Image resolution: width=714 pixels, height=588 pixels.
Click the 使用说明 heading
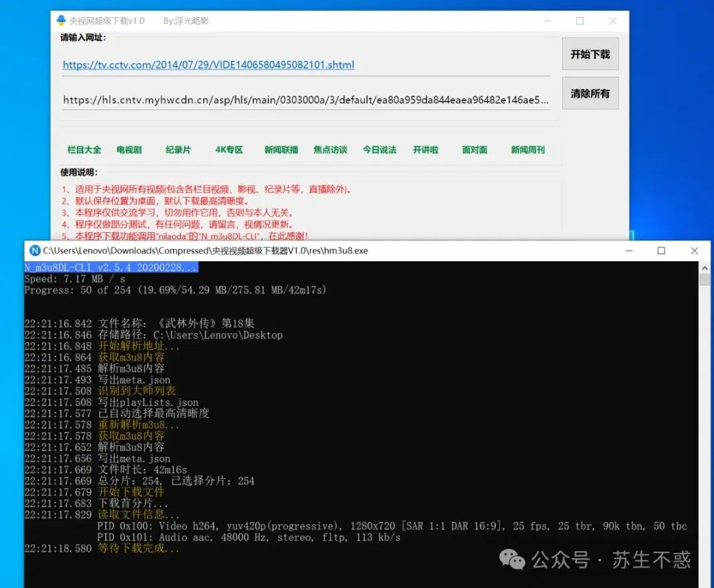79,172
